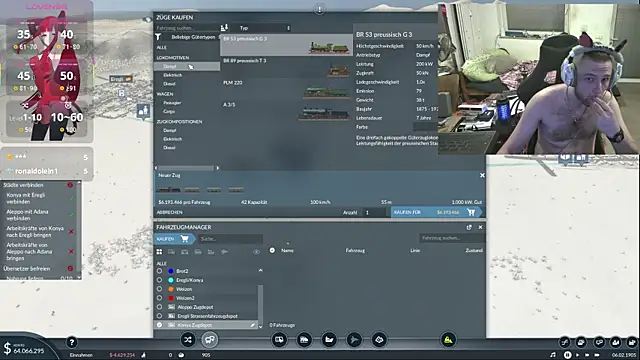Open the ship harbor construction icon
Image resolution: width=640 pixels, height=360 pixels.
point(329,340)
